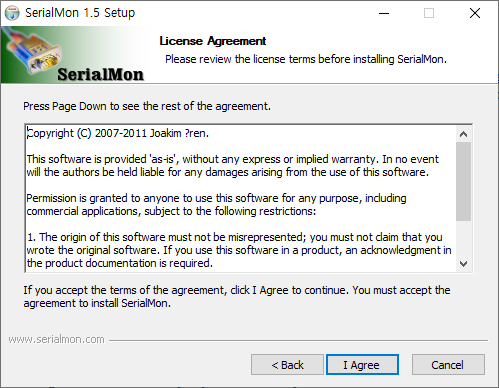
Task: Click the license text scrollbar up arrow
Action: (x=463, y=134)
